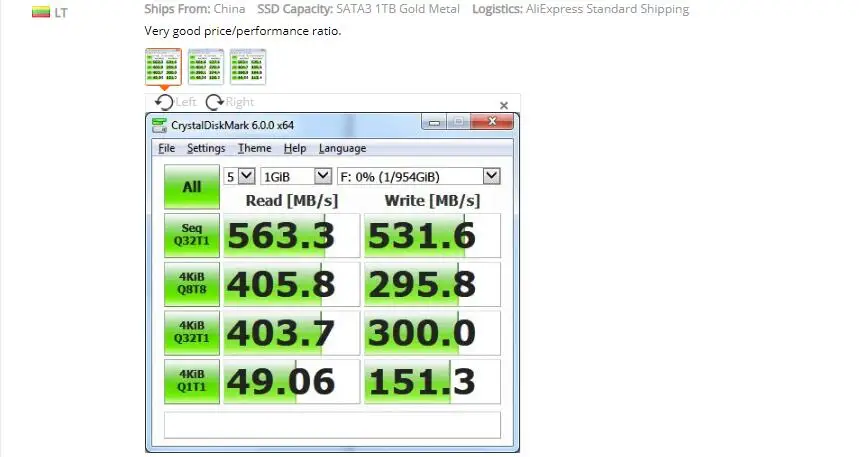Click the Q8T8 read result 405.8
The width and height of the screenshot is (859, 457).
point(291,284)
